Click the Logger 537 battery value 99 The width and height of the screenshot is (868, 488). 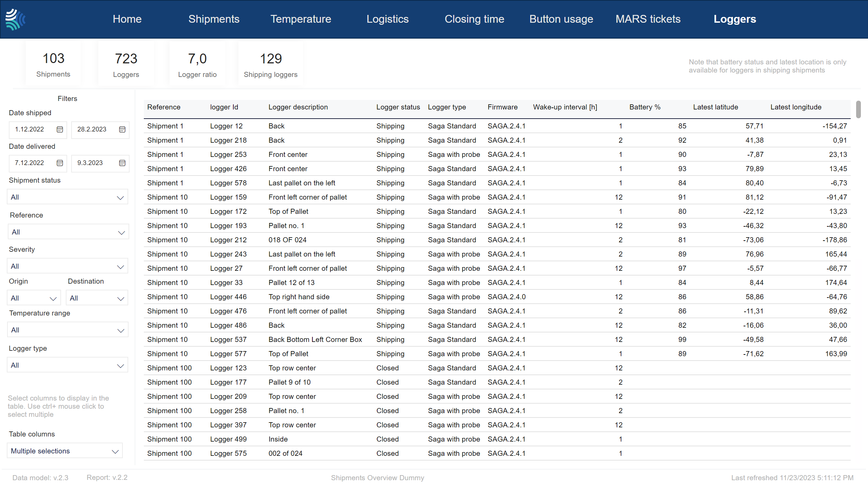pos(682,340)
